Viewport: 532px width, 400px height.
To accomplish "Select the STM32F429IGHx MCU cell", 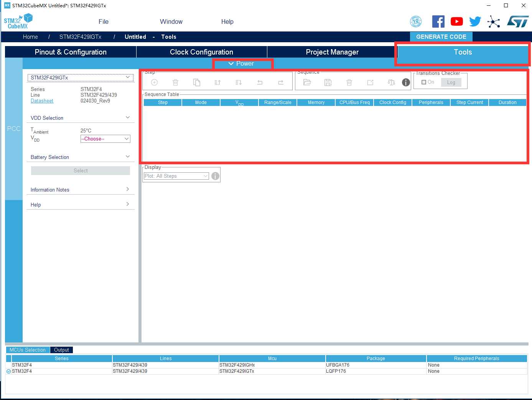I will click(x=272, y=365).
